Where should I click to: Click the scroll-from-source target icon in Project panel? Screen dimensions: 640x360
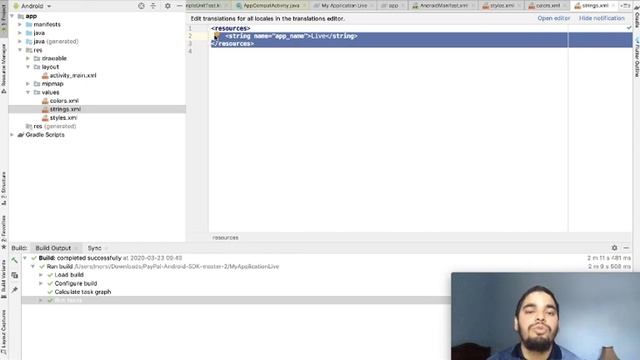tap(141, 6)
